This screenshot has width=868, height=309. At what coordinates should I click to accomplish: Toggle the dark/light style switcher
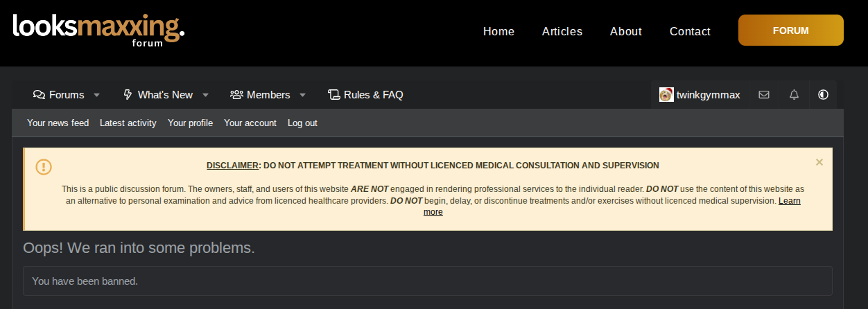(823, 95)
